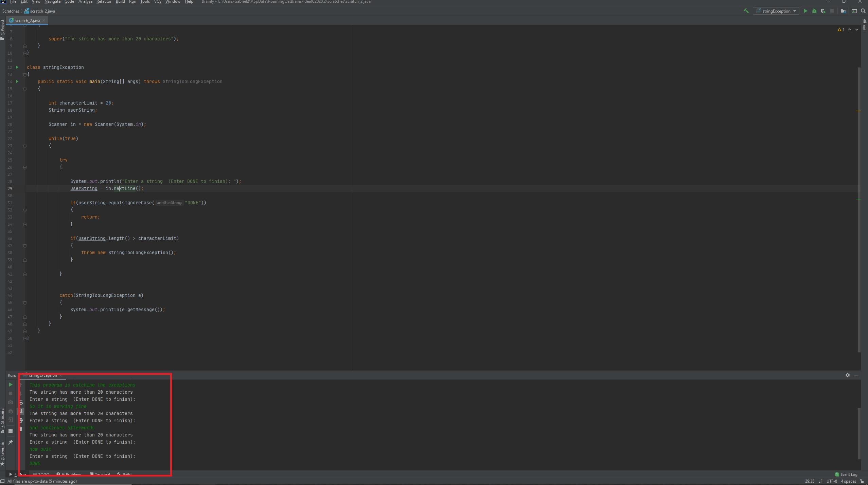
Task: Click the Debug bug icon in toolbar
Action: (x=814, y=11)
